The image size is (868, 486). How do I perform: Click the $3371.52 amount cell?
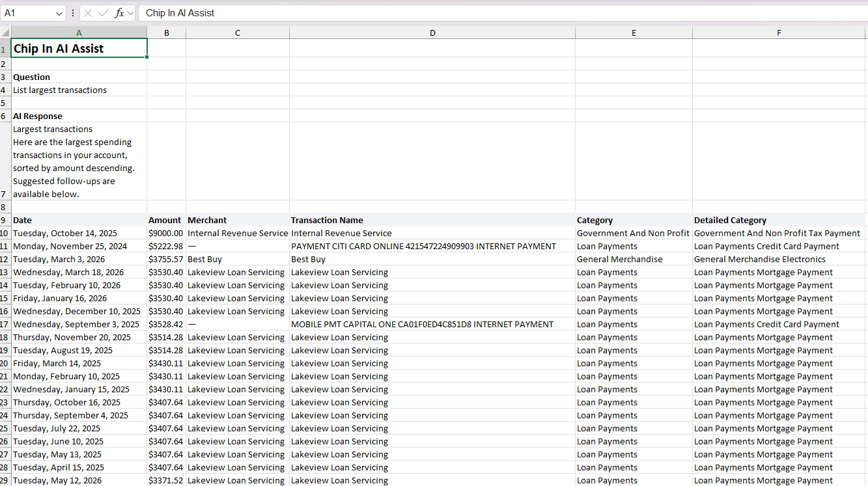(167, 480)
